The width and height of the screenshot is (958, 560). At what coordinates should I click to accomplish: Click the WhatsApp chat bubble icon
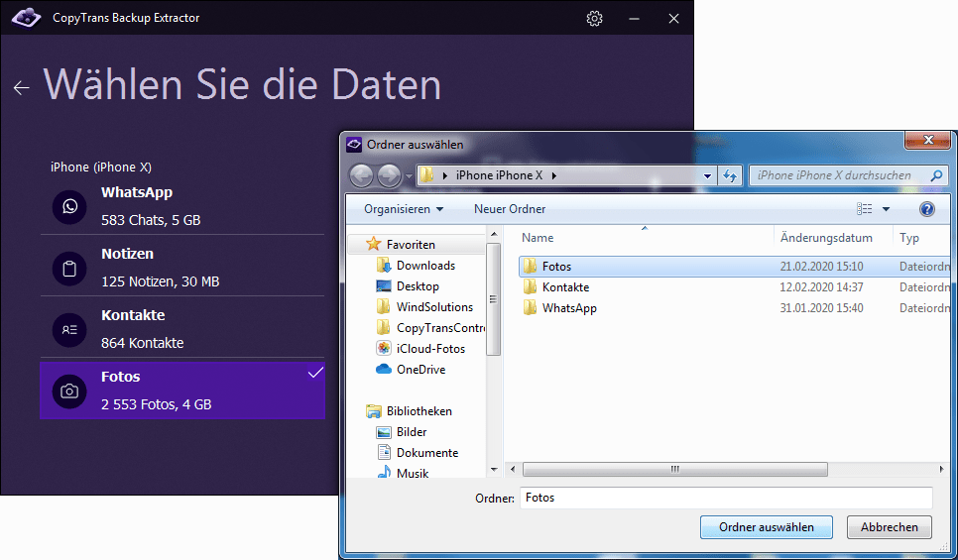pyautogui.click(x=69, y=206)
